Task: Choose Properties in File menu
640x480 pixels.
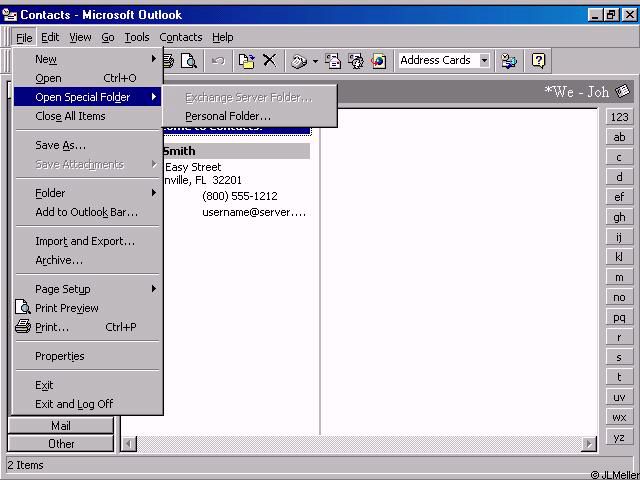Action: tap(88, 356)
